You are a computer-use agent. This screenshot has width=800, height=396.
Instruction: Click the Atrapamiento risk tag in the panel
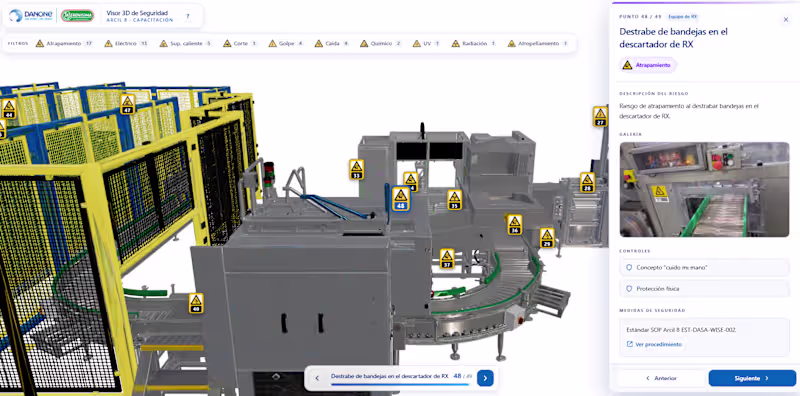point(647,65)
